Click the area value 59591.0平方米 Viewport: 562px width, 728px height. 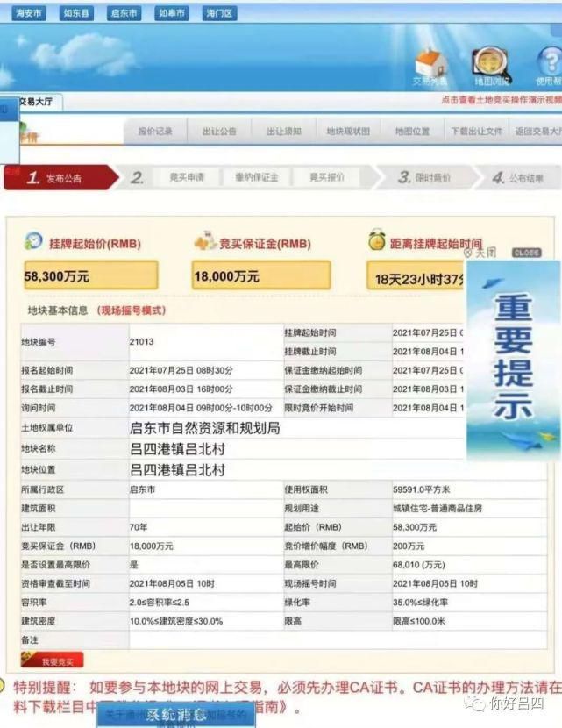tap(422, 489)
